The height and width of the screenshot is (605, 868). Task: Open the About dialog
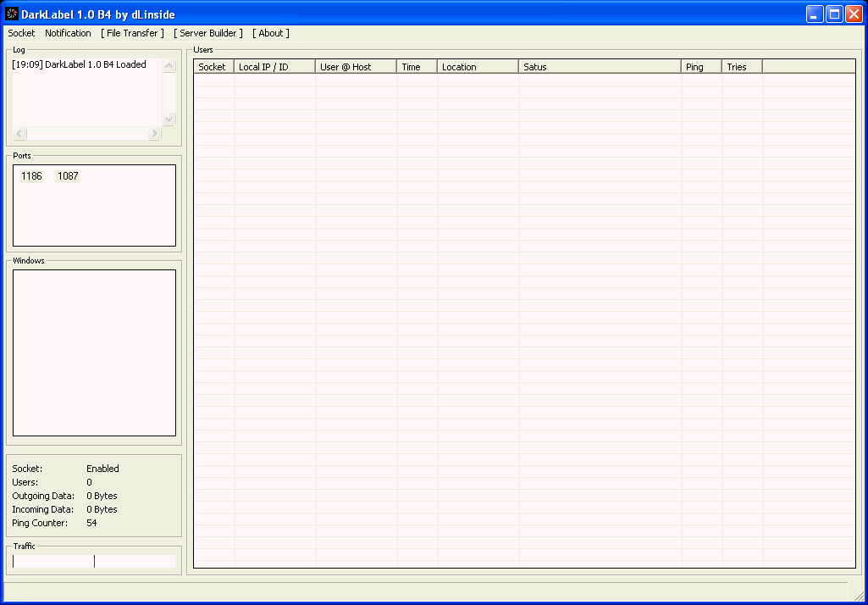point(270,33)
